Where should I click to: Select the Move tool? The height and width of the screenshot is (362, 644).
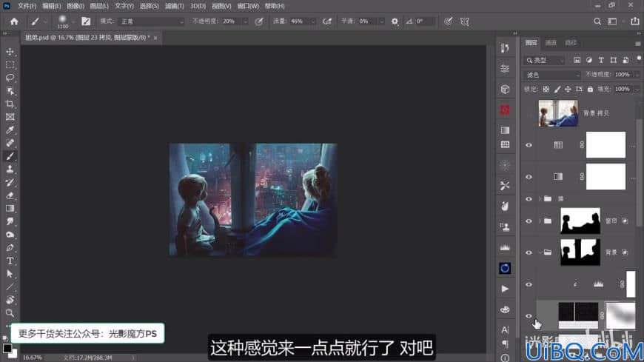(x=10, y=52)
